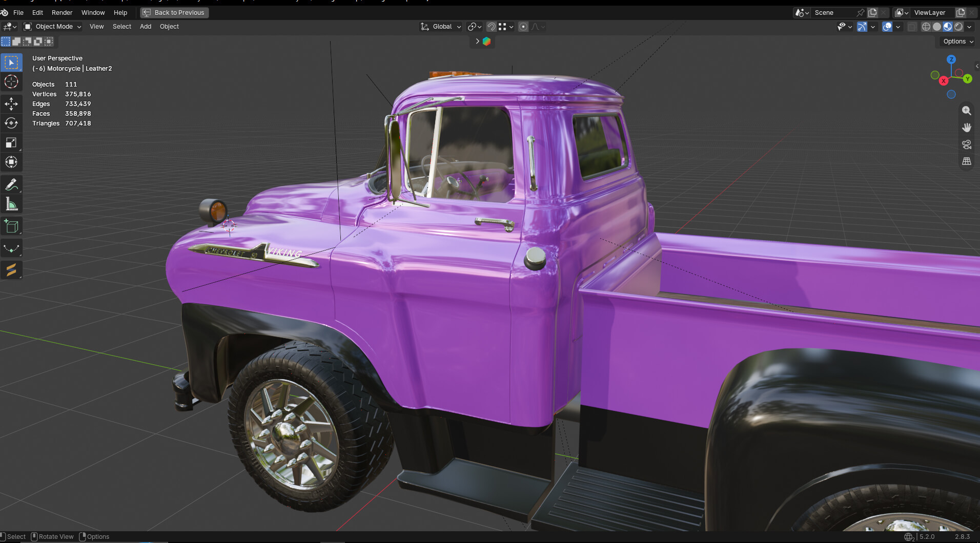
Task: Open the Object Mode dropdown
Action: 53,27
